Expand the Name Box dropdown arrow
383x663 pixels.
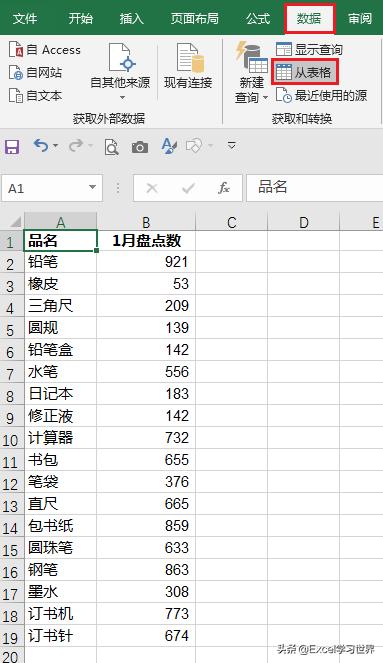tap(93, 187)
